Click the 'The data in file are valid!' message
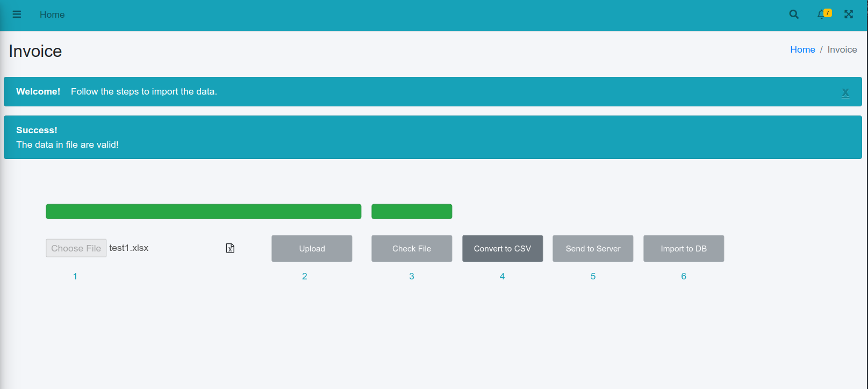868x389 pixels. pos(67,145)
